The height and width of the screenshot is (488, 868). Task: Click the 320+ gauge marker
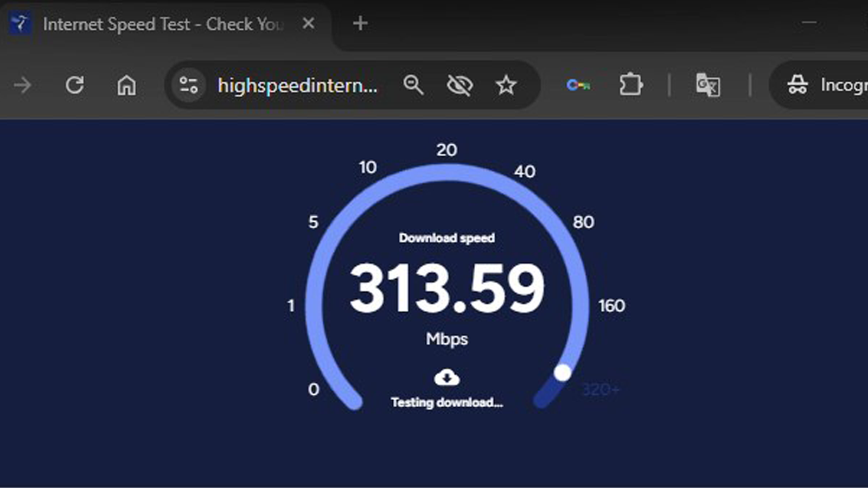pyautogui.click(x=600, y=389)
